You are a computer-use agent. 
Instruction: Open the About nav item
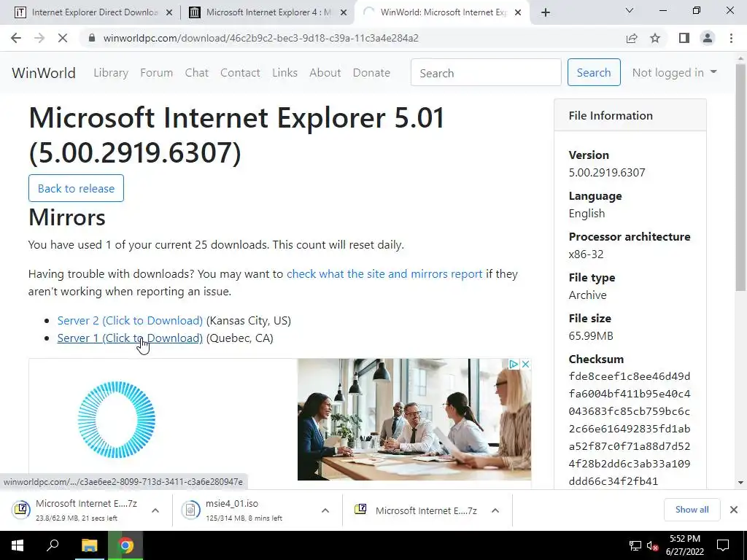[325, 73]
